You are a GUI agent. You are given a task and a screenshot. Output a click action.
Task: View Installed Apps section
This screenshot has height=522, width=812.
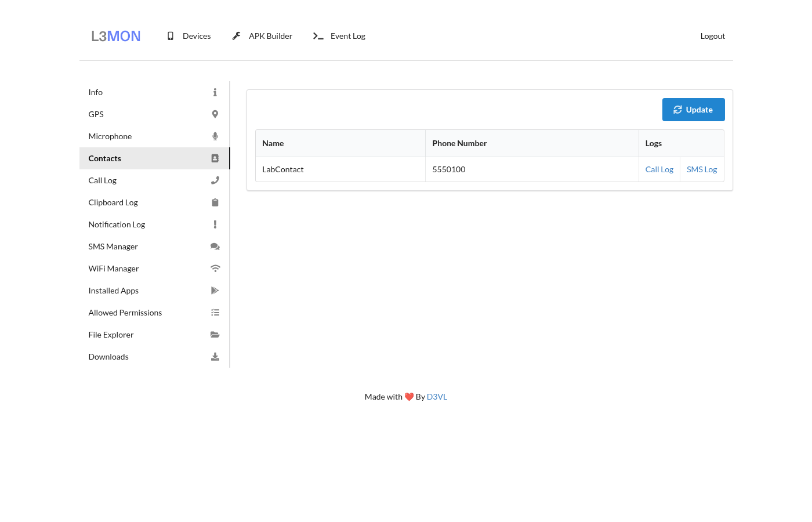pyautogui.click(x=154, y=291)
